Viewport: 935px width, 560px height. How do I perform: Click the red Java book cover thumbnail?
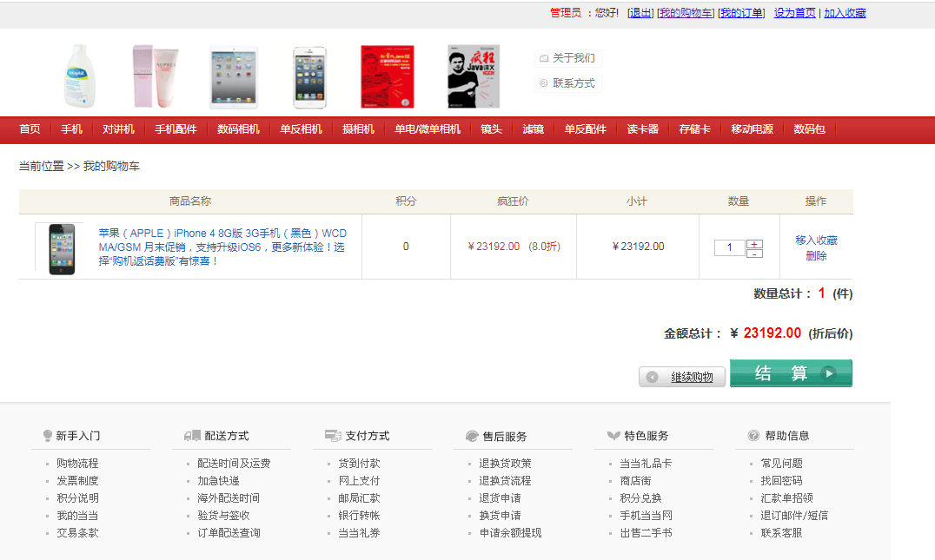point(387,76)
